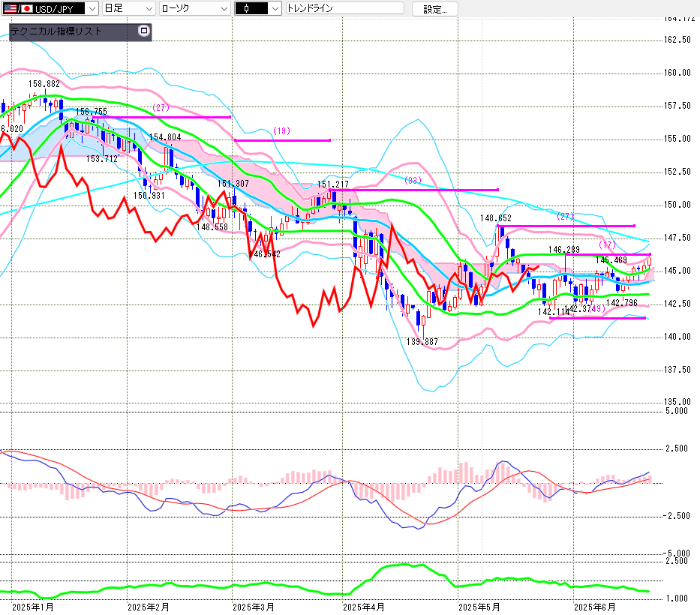Click the (33) trendline label
This screenshot has width=700, height=615.
413,180
